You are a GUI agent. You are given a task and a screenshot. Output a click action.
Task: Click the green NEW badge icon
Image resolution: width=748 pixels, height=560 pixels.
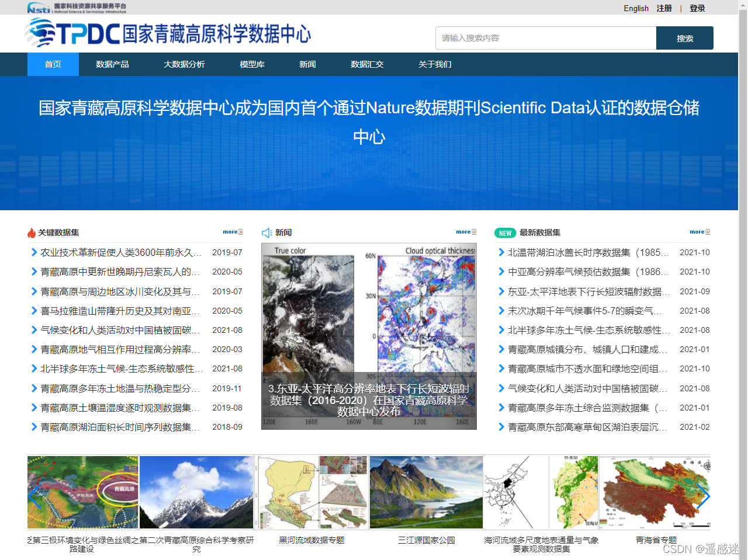click(x=505, y=233)
